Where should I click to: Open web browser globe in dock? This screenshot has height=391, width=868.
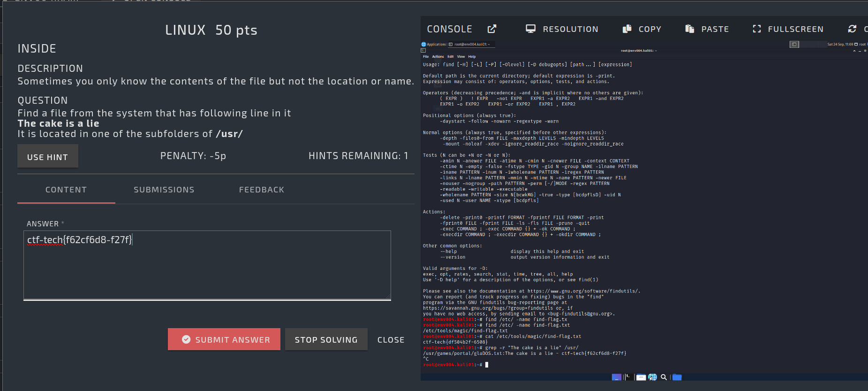652,377
